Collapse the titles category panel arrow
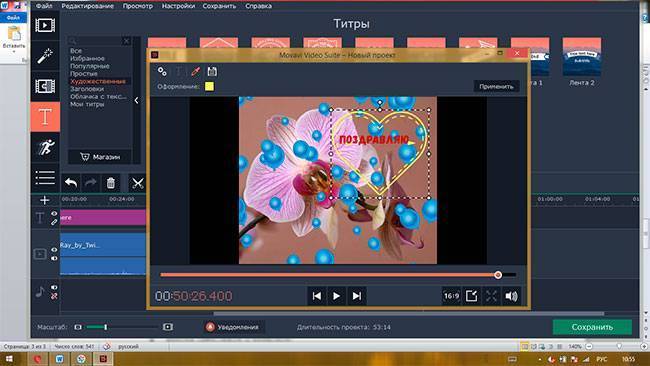The width and height of the screenshot is (650, 366). point(136,100)
